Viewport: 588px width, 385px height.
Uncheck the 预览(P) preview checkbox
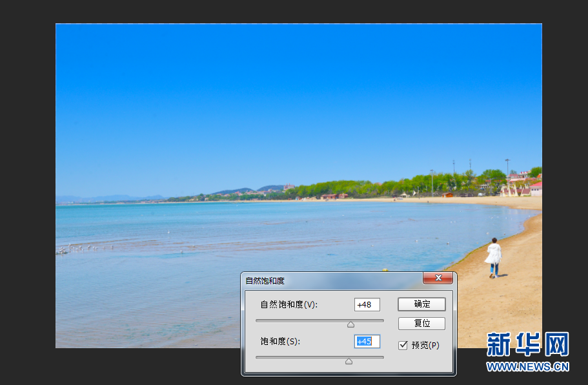coord(403,345)
